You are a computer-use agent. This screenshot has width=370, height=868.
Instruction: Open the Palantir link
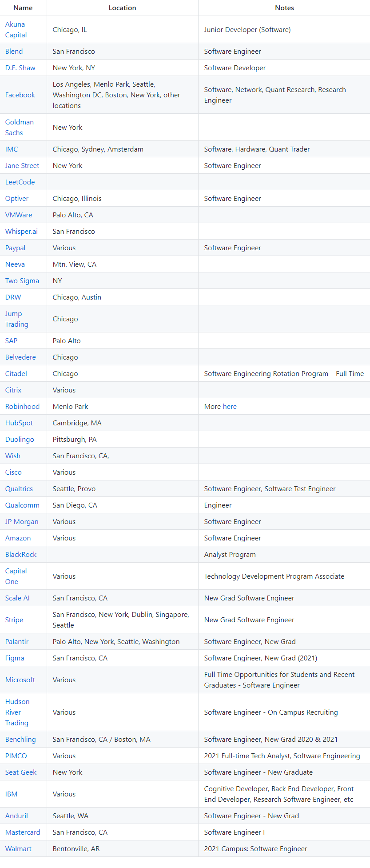tap(17, 642)
